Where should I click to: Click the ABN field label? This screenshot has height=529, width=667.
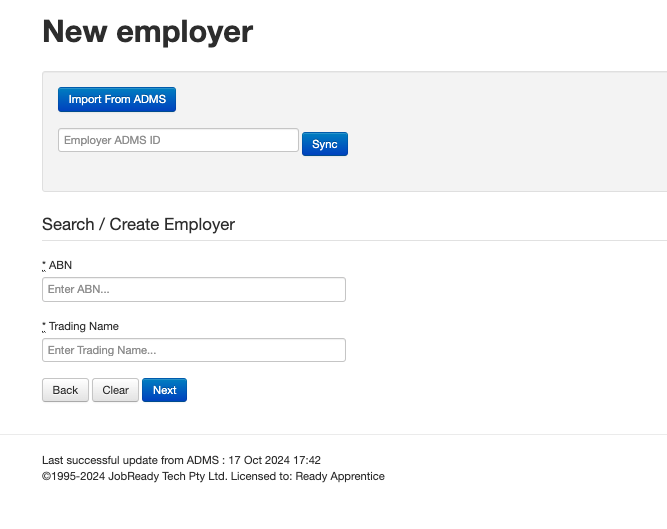click(x=60, y=265)
